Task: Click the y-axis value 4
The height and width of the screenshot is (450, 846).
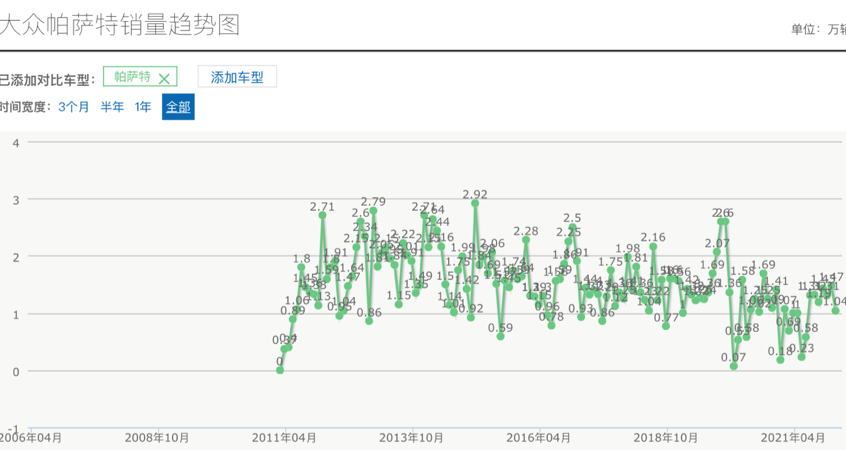Action: pos(16,144)
